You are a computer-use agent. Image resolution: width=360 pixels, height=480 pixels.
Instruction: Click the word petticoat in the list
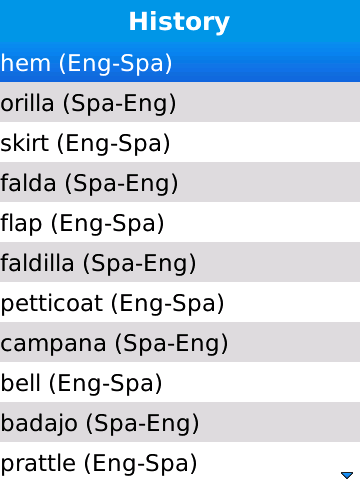click(x=52, y=304)
